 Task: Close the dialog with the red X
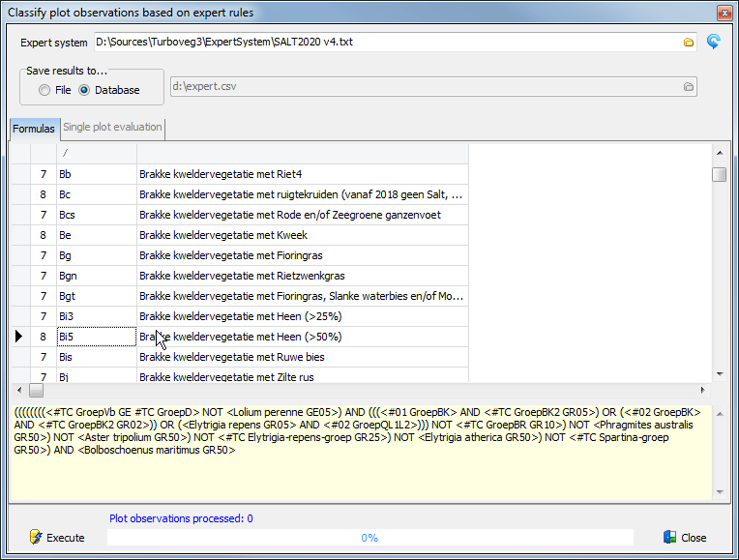point(723,13)
